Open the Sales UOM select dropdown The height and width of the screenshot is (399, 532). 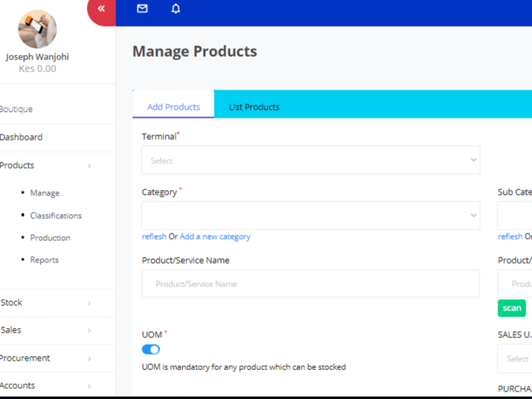click(514, 359)
